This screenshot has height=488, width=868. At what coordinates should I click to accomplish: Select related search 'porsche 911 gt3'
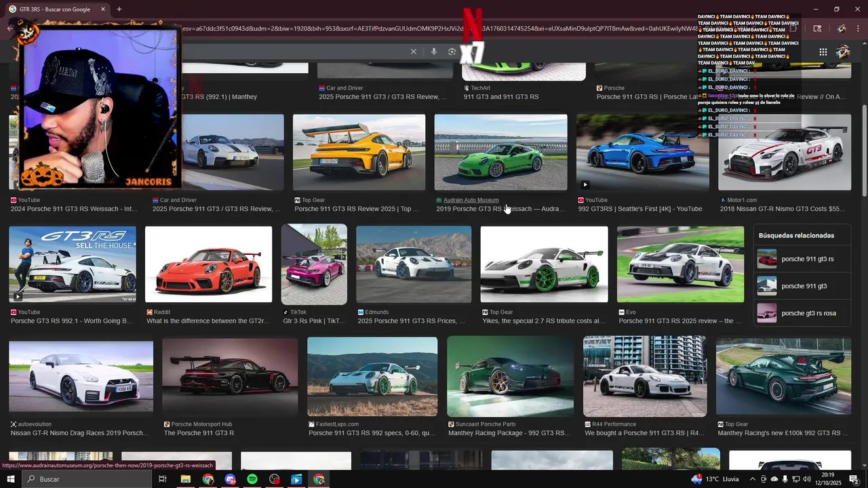pyautogui.click(x=801, y=286)
